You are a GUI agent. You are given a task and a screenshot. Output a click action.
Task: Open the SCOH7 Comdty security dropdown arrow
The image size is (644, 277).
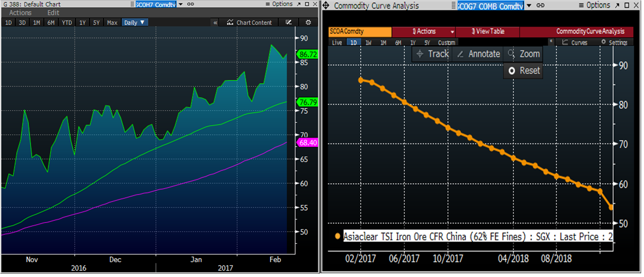[x=181, y=4]
